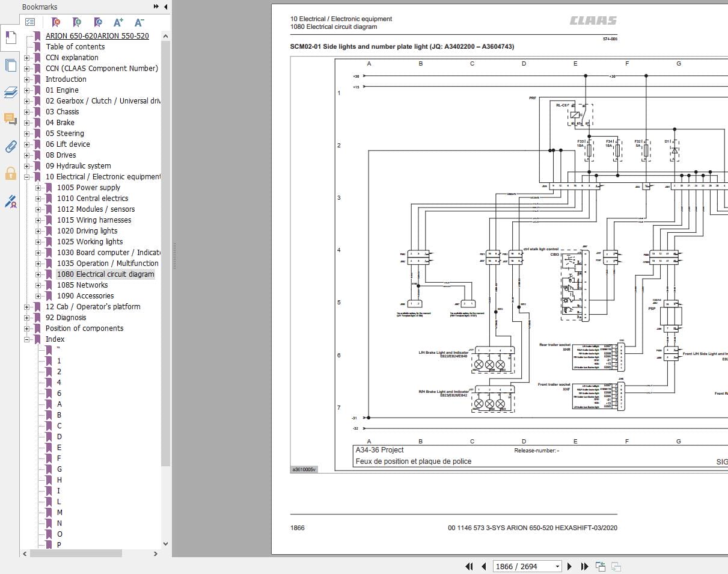Screen dimensions: 728x574
Task: Go to the last page
Action: pyautogui.click(x=584, y=566)
